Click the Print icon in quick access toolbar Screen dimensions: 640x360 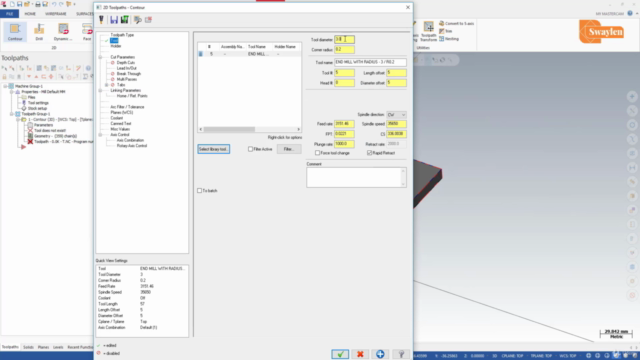click(38, 4)
